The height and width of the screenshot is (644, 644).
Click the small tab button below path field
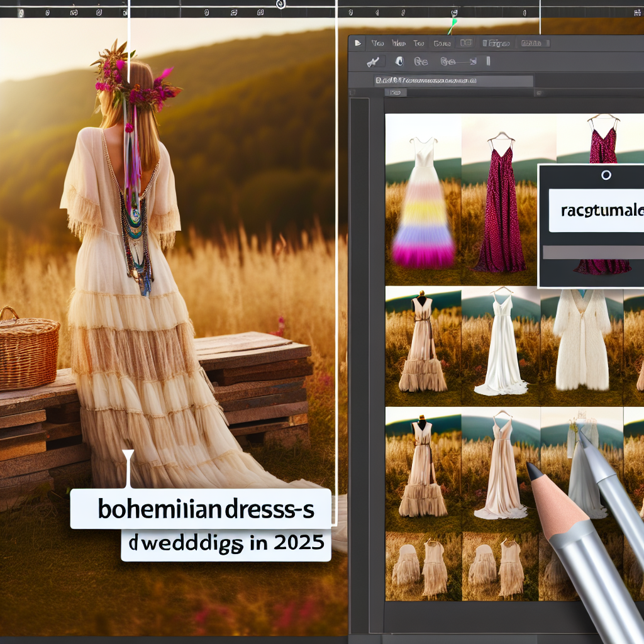395,92
